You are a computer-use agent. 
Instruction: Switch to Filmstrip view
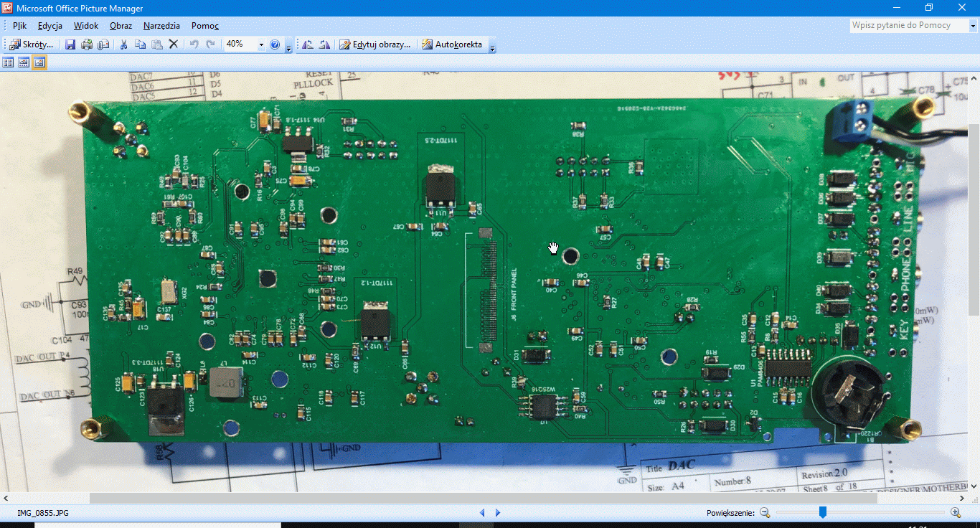coord(24,62)
